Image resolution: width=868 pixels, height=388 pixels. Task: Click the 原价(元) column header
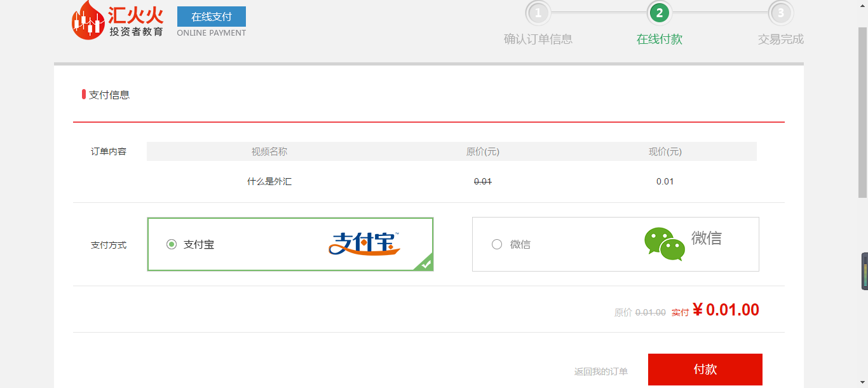point(483,151)
